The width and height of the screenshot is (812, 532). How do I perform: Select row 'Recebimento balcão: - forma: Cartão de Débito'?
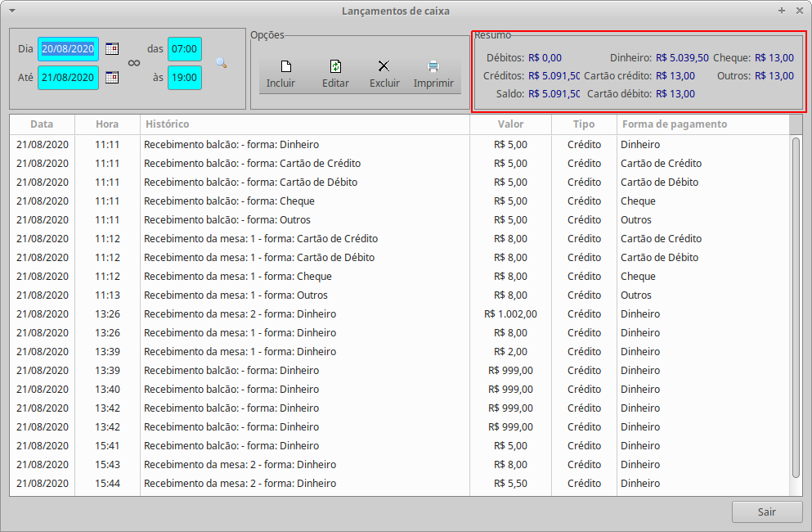[x=399, y=182]
